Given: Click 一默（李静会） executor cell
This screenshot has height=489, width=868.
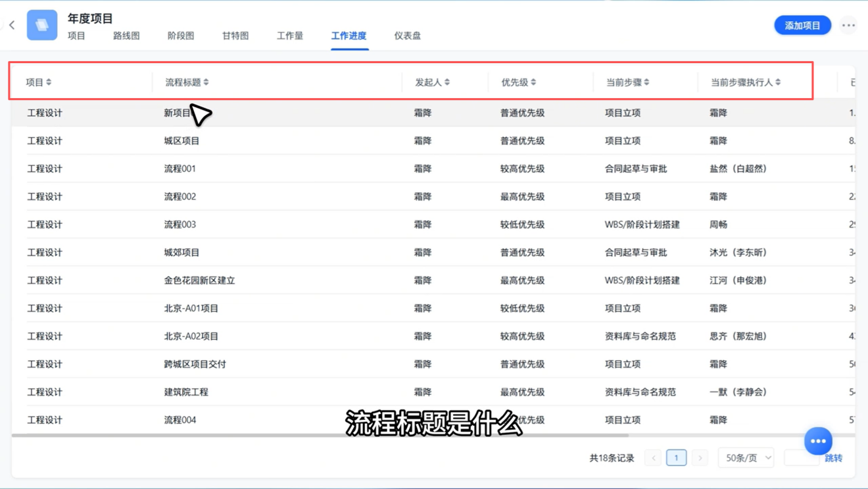Looking at the screenshot, I should coord(738,392).
